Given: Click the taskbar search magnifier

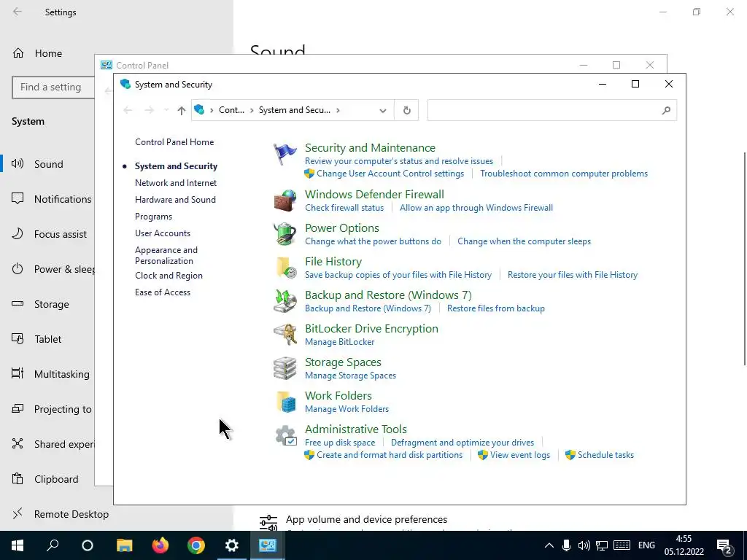Looking at the screenshot, I should click(53, 545).
